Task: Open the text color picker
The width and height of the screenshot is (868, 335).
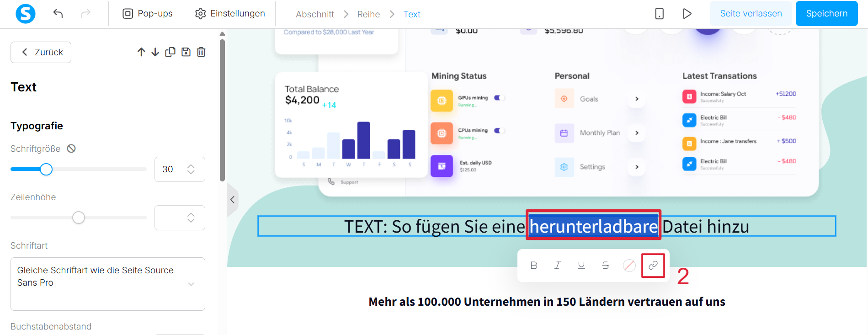Action: point(629,265)
